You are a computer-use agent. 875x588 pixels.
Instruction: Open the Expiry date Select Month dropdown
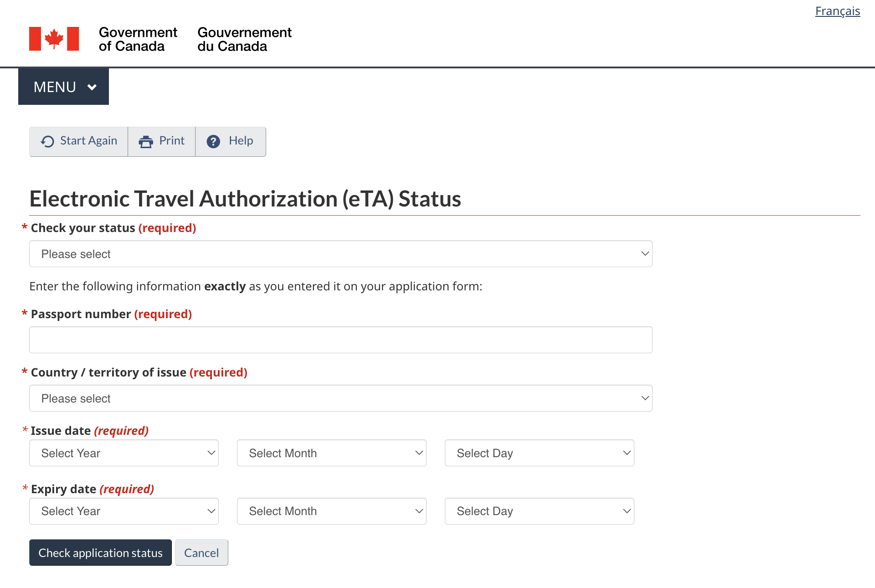pyautogui.click(x=331, y=511)
